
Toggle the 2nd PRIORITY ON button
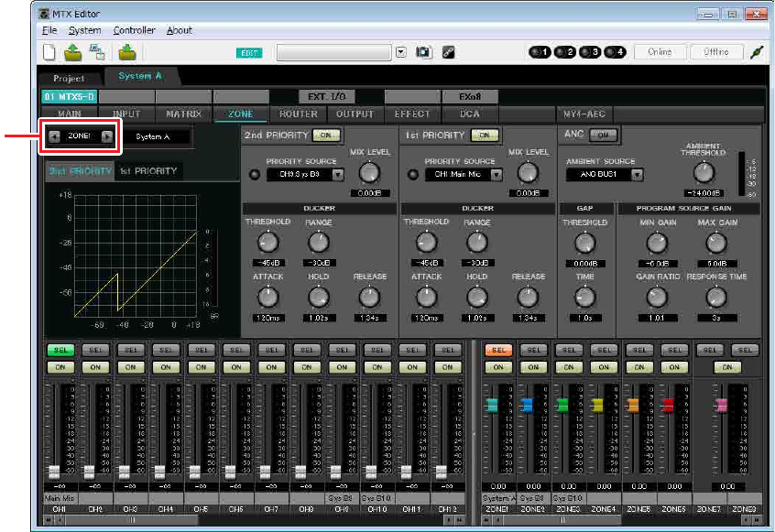(x=324, y=135)
